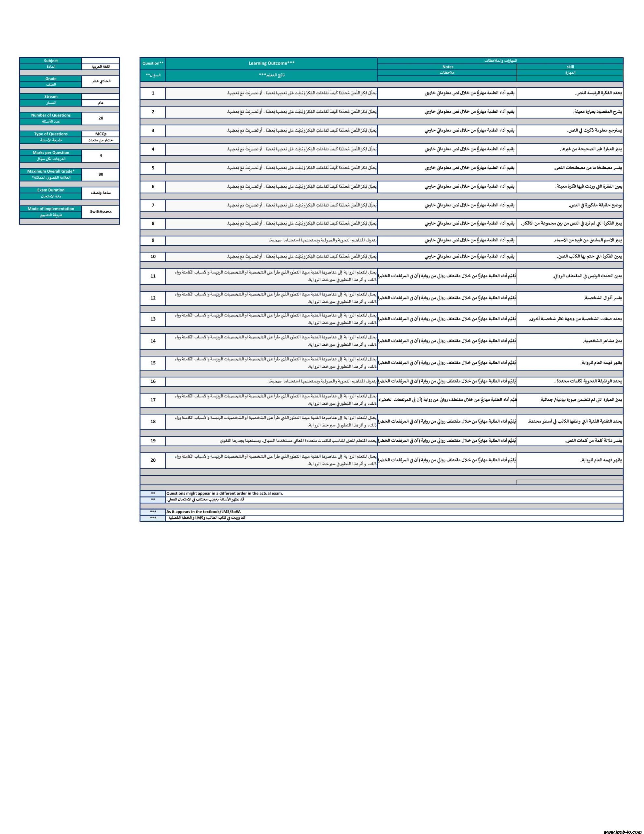Select the Exam Duration label cell
Viewport: 644px width, 834px height.
(51, 190)
